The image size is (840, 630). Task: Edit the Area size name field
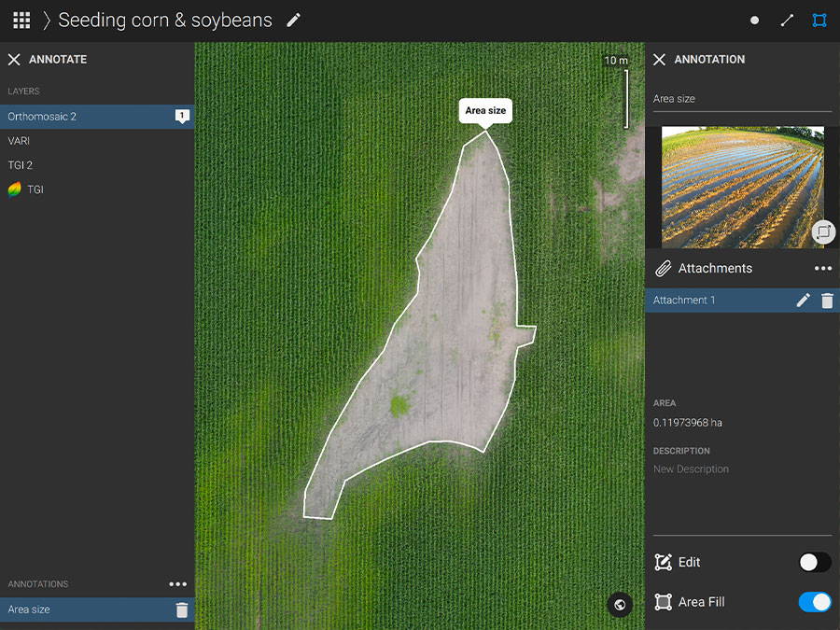click(742, 99)
